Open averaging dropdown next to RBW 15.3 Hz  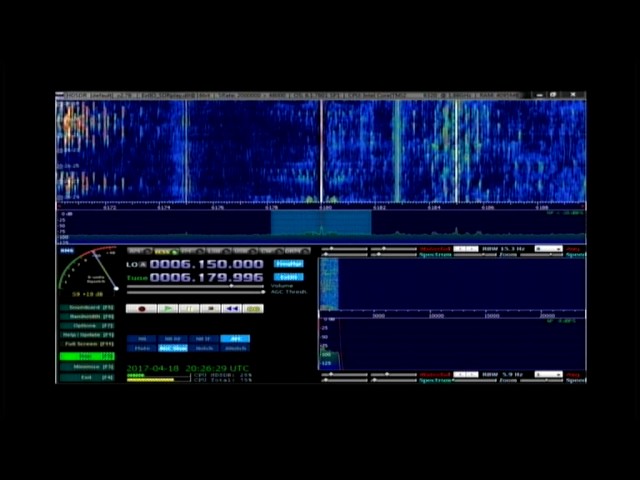[549, 249]
